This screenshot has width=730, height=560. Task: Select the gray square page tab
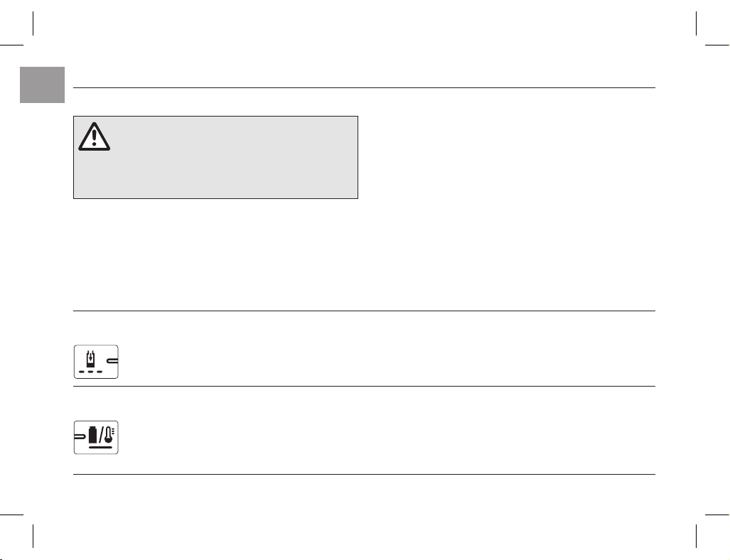coord(42,85)
